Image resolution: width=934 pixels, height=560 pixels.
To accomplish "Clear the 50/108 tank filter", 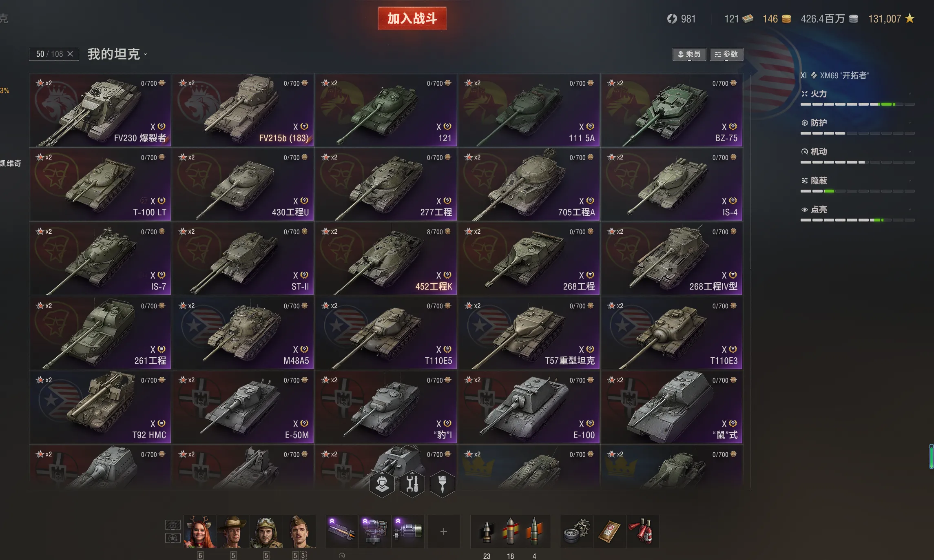I will click(70, 54).
